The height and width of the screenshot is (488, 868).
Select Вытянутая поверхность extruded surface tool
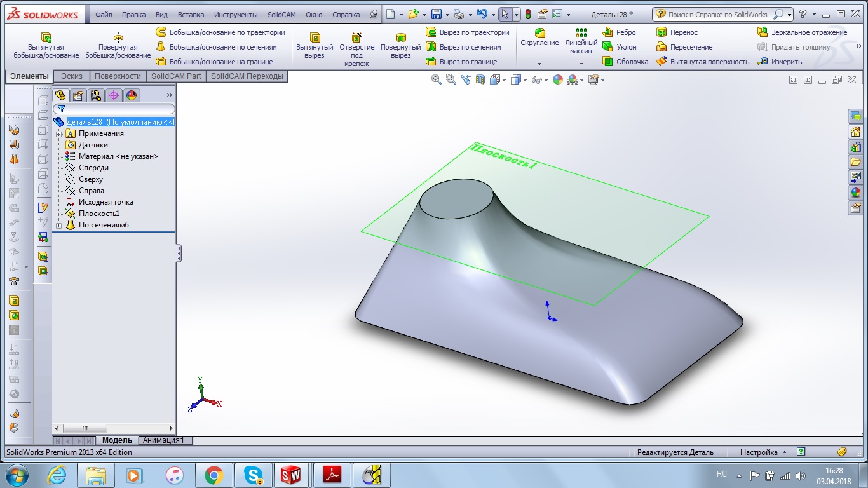(x=703, y=62)
